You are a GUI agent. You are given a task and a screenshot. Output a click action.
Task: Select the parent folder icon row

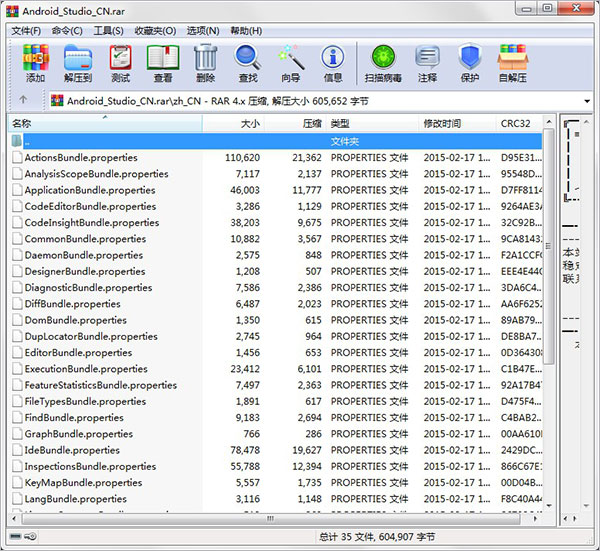tap(275, 141)
